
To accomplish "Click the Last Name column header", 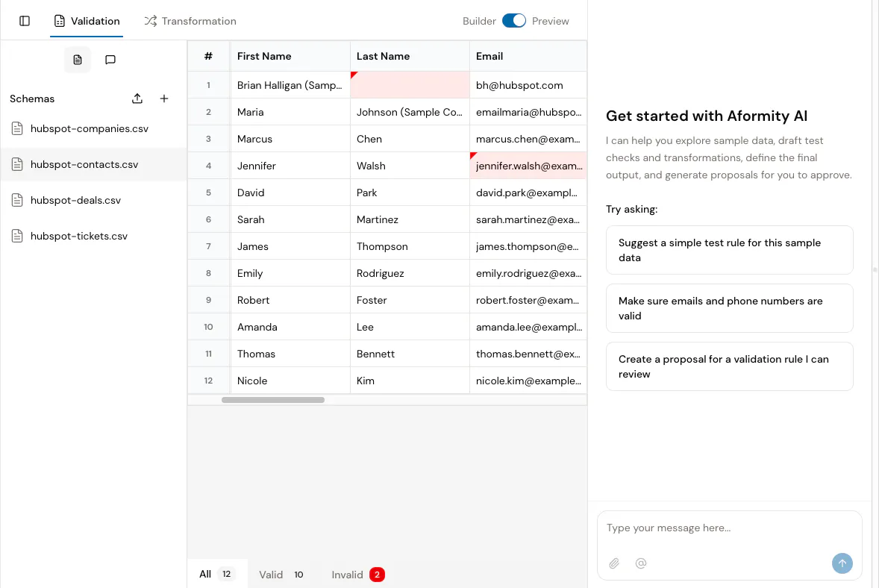I will pyautogui.click(x=410, y=56).
